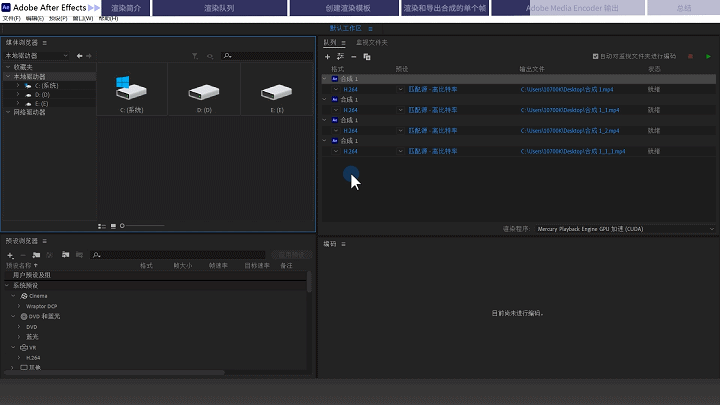Create a new preset group with the folder icon
This screenshot has width=720, height=405.
(36, 255)
